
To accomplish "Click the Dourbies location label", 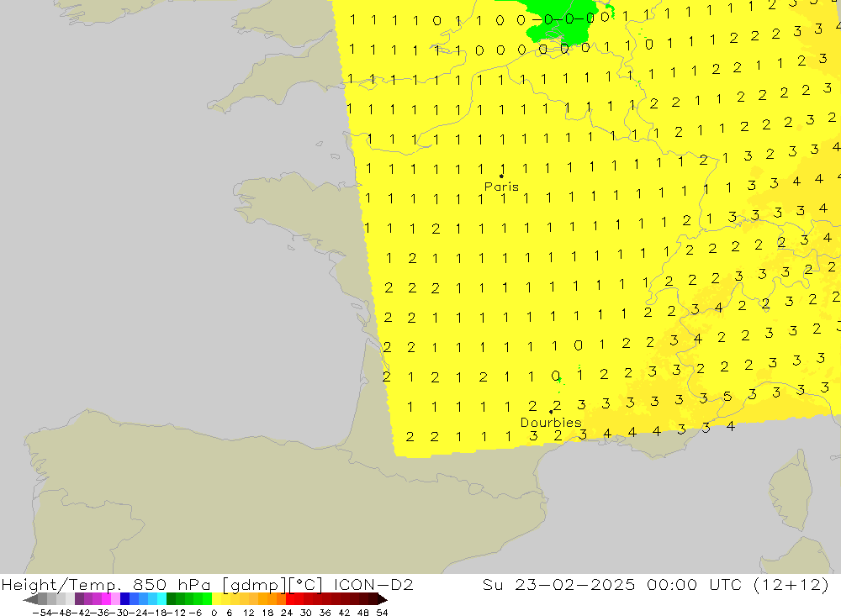I will pyautogui.click(x=551, y=423).
